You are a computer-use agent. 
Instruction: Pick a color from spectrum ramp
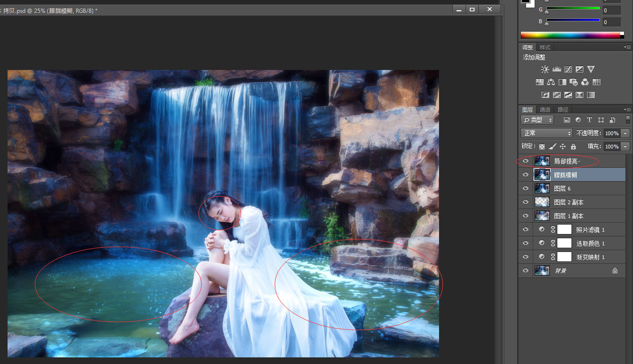(572, 35)
